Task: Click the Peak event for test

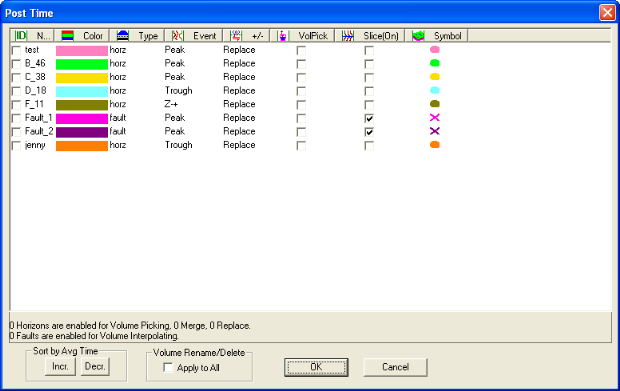Action: (x=175, y=50)
